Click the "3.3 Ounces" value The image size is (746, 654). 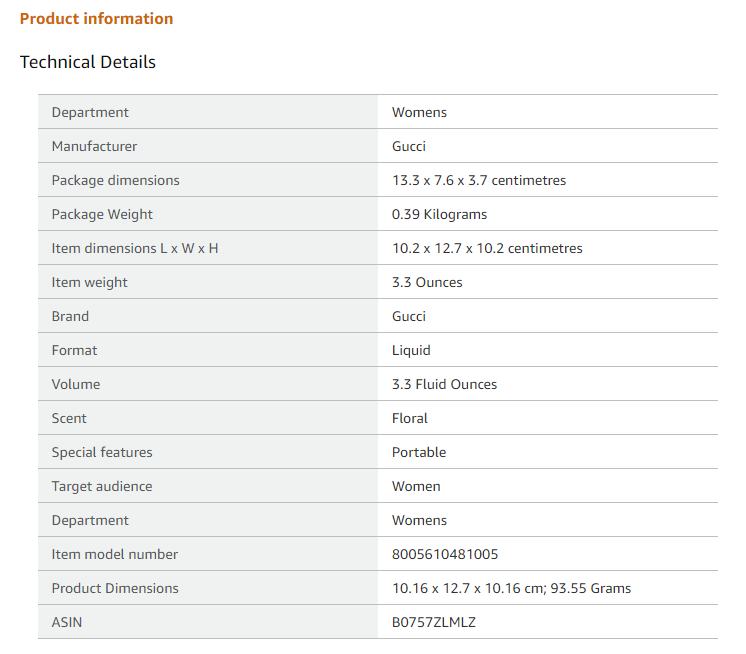pos(427,283)
